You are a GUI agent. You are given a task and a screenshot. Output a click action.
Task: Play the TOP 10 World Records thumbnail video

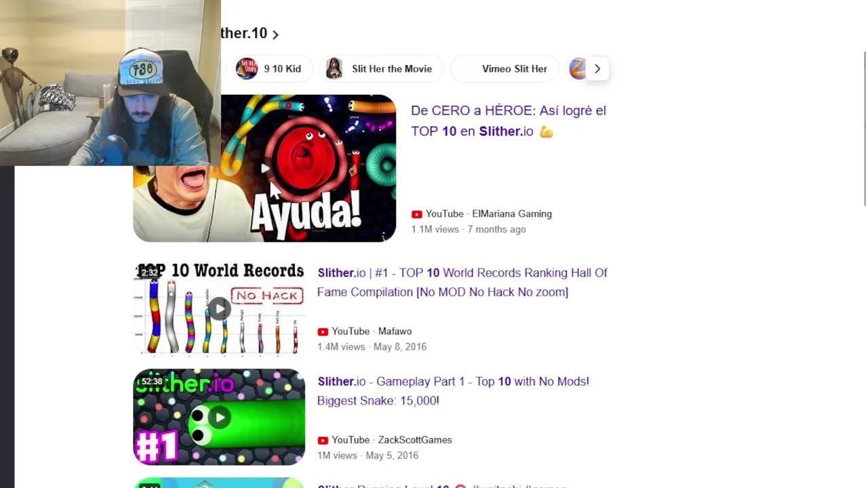[219, 309]
